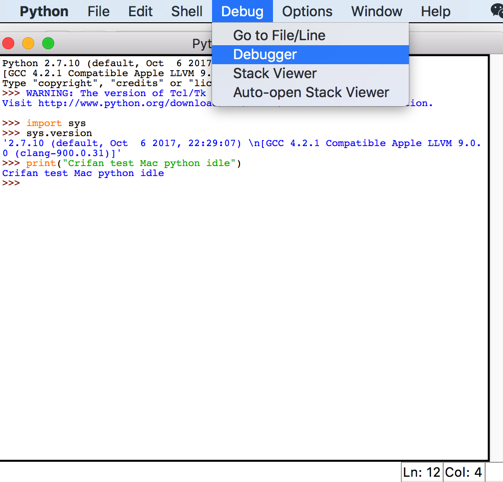Close the open Debug menu
503x482 pixels.
pyautogui.click(x=242, y=11)
